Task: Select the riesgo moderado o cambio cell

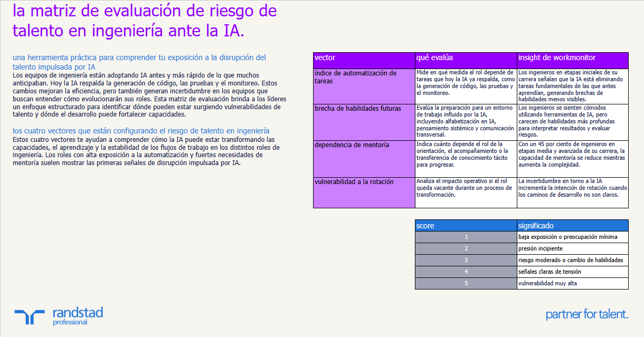Action: [572, 260]
